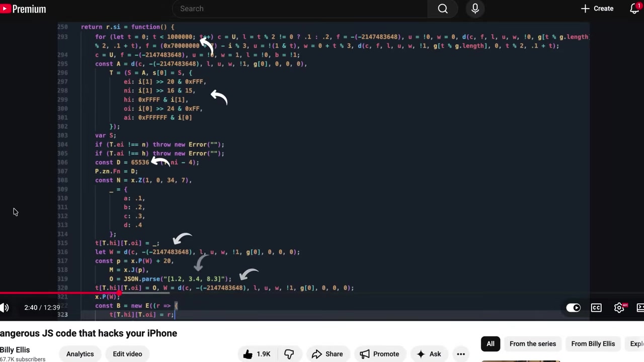644x362 pixels.
Task: Turn on closed captions (CC)
Action: coord(596,308)
